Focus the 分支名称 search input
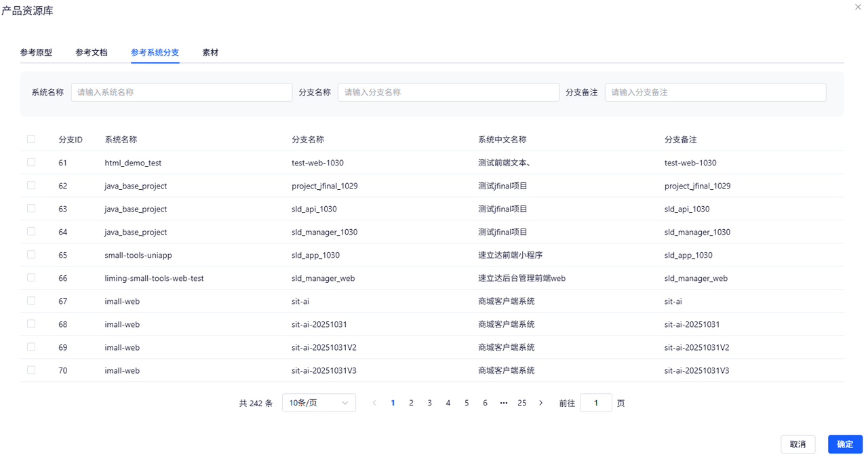868x457 pixels. (448, 92)
